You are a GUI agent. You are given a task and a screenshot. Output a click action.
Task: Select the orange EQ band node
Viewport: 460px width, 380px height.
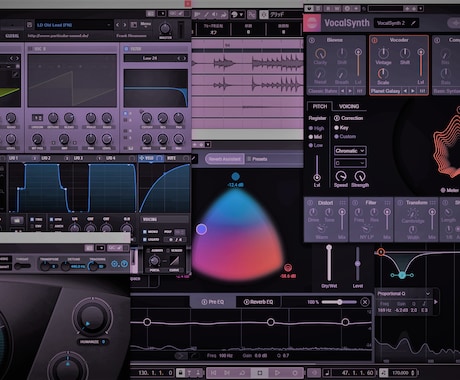click(381, 252)
